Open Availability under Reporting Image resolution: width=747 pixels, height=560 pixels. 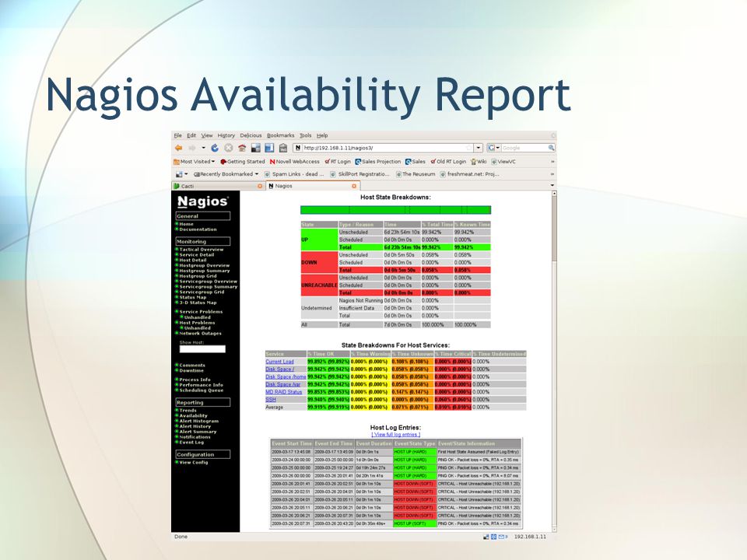coord(194,415)
